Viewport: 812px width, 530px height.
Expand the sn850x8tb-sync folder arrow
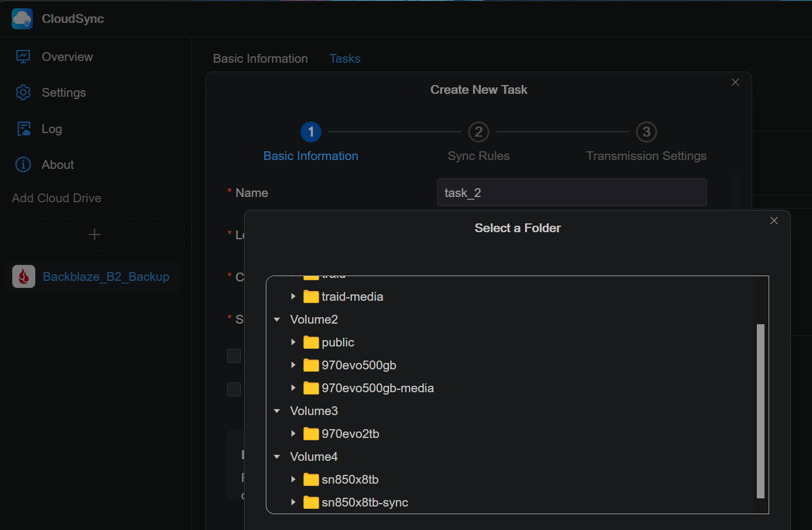point(293,502)
